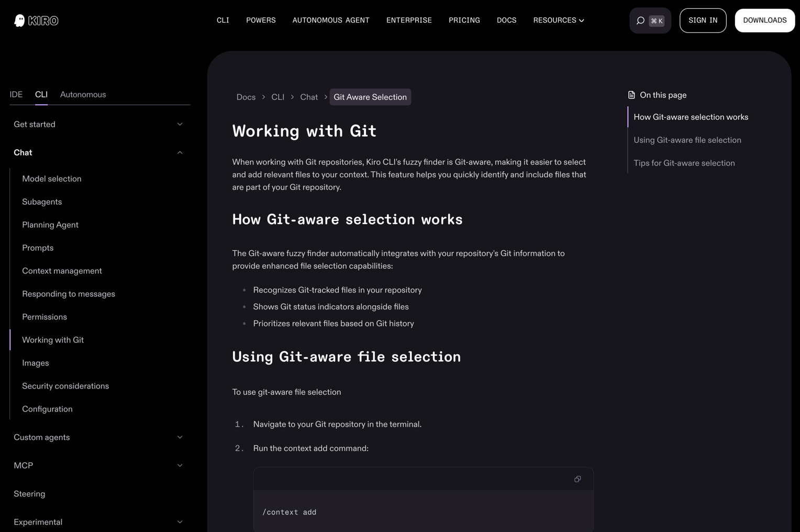Open the Permissions sidebar page
The image size is (800, 532).
coord(45,317)
